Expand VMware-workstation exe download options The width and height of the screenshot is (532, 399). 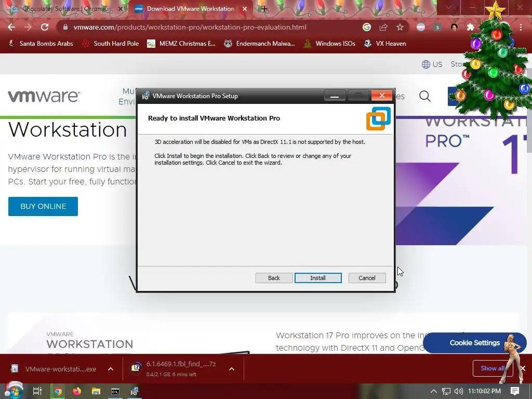tap(111, 369)
